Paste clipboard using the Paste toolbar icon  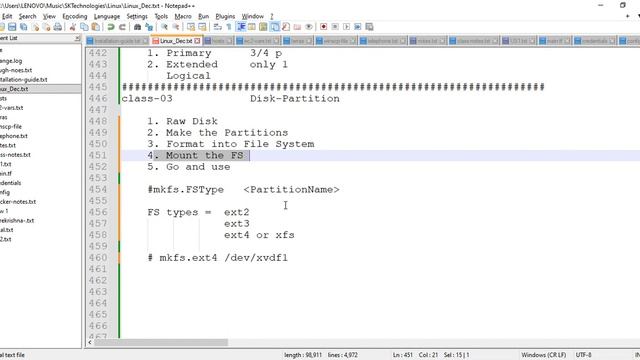click(96, 27)
